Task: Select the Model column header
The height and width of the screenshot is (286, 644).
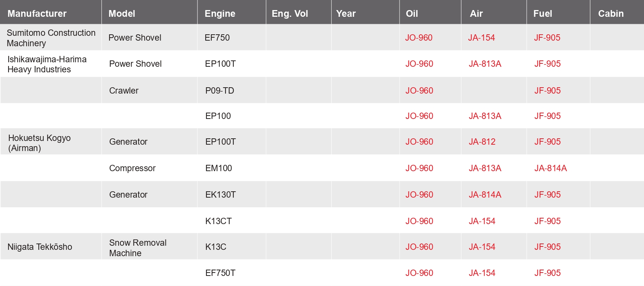Action: coord(121,14)
